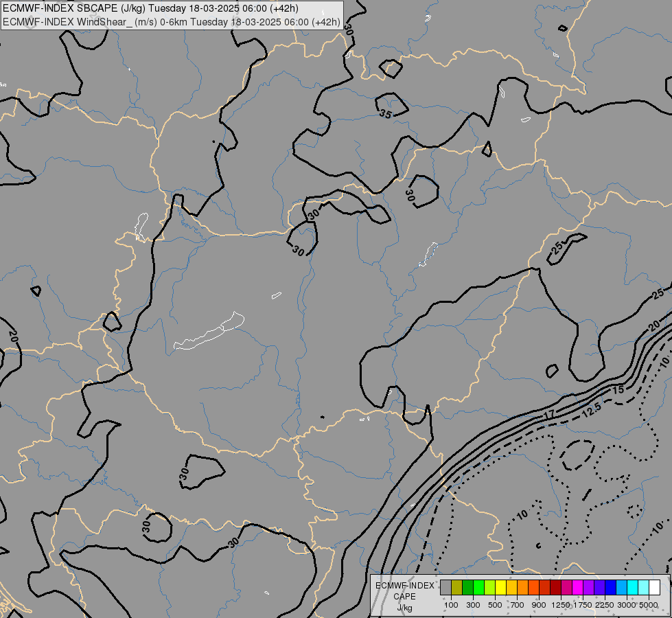Click the legend value 900
Screen dimensions: 672x618
pyautogui.click(x=539, y=605)
